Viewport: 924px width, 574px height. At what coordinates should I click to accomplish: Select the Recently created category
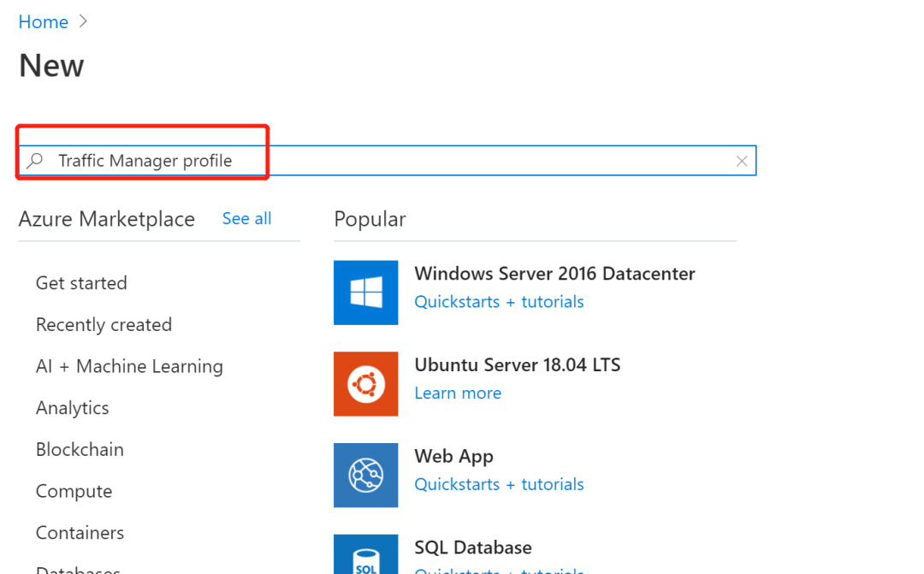[x=104, y=325]
